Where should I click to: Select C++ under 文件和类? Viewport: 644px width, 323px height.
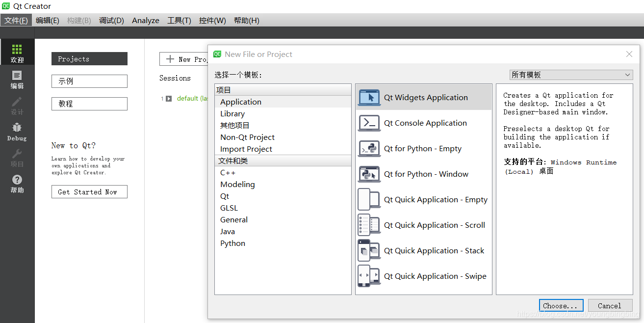point(283,172)
